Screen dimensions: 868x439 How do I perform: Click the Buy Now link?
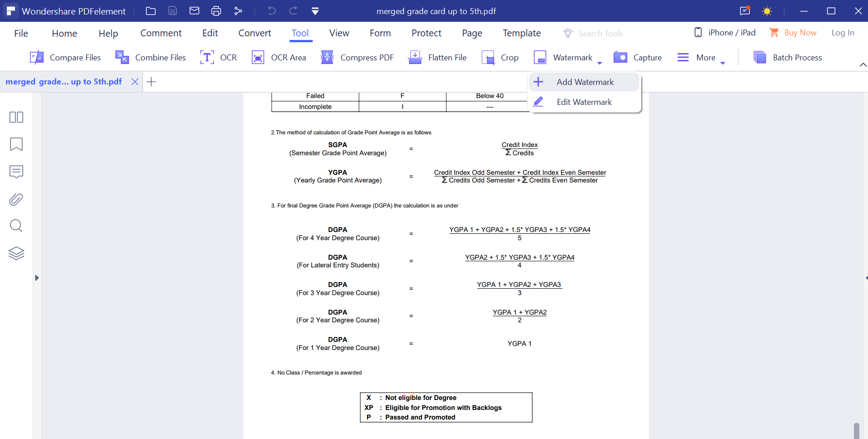tap(800, 33)
